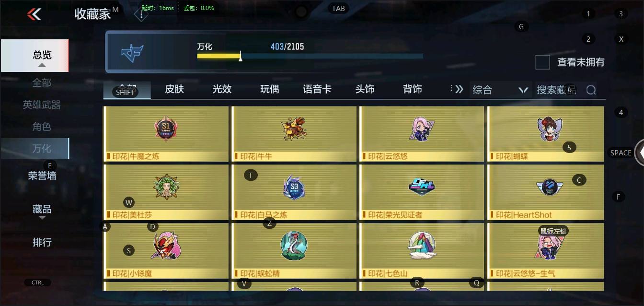The image size is (644, 306).
Task: Click the 搜索藏品 search field
Action: [x=557, y=90]
